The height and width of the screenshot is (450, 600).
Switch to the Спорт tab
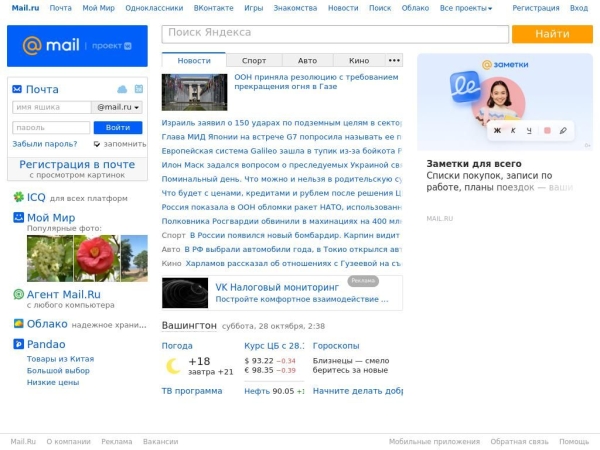pos(254,60)
